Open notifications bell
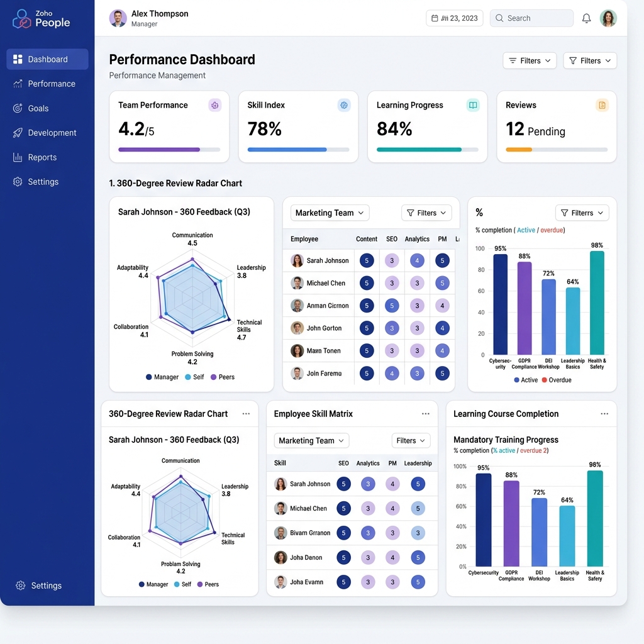 coord(587,18)
